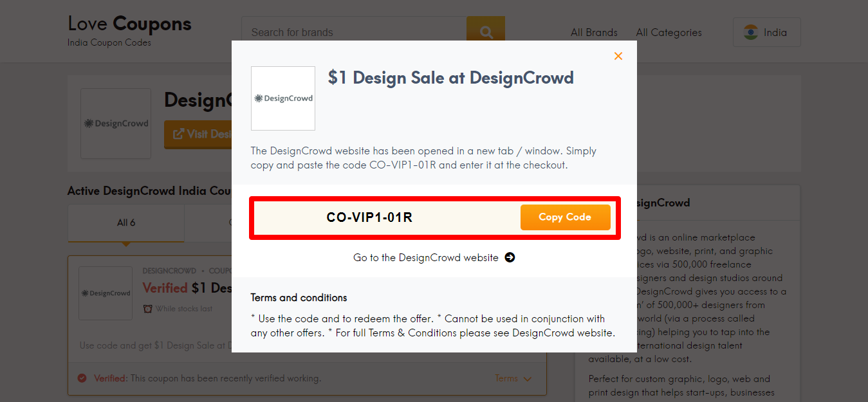This screenshot has height=402, width=868.
Task: Click the DesignCrowd thumbnail in the coupon listing
Action: [106, 293]
